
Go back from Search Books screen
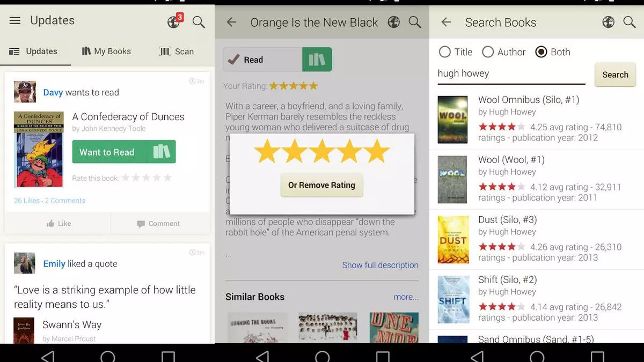pyautogui.click(x=446, y=23)
